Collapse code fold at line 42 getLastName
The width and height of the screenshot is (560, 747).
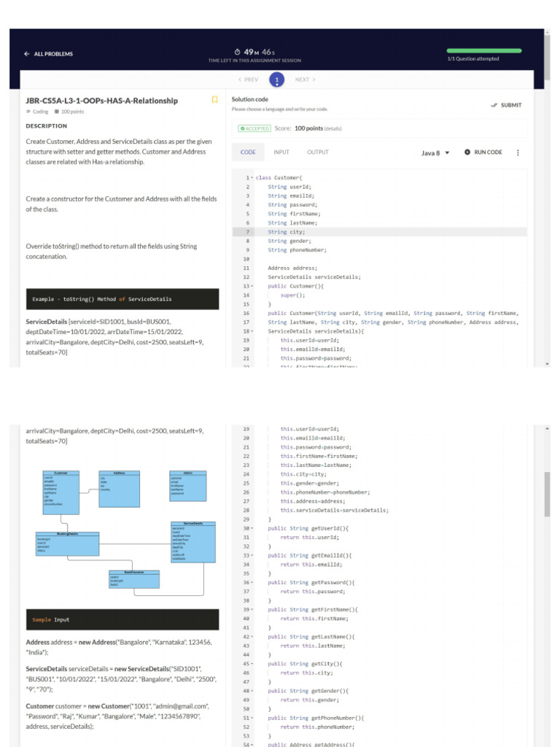[252, 637]
